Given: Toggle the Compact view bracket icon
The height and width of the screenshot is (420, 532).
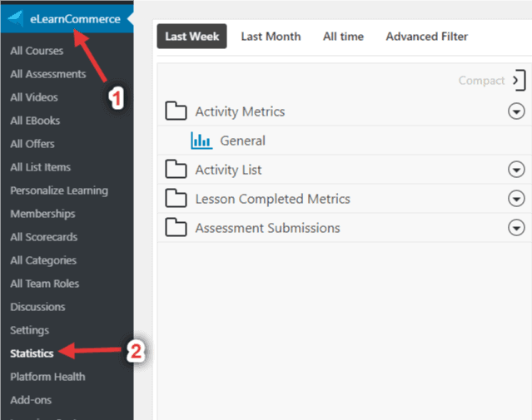Looking at the screenshot, I should click(520, 81).
